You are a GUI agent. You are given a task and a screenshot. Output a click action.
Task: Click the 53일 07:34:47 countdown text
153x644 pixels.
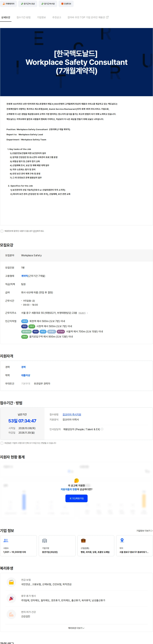[x=22, y=421]
